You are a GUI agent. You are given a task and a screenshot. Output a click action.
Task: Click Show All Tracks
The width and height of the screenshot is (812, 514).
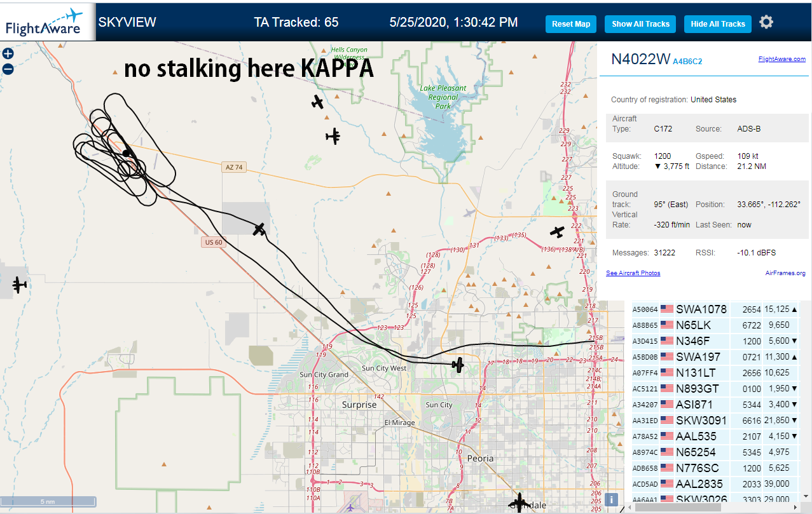[x=640, y=24]
